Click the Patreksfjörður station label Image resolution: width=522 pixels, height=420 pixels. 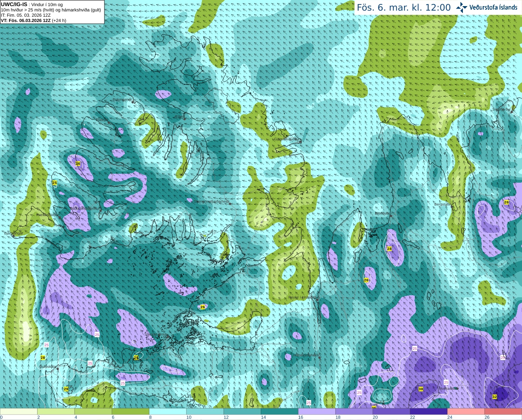click(47, 214)
